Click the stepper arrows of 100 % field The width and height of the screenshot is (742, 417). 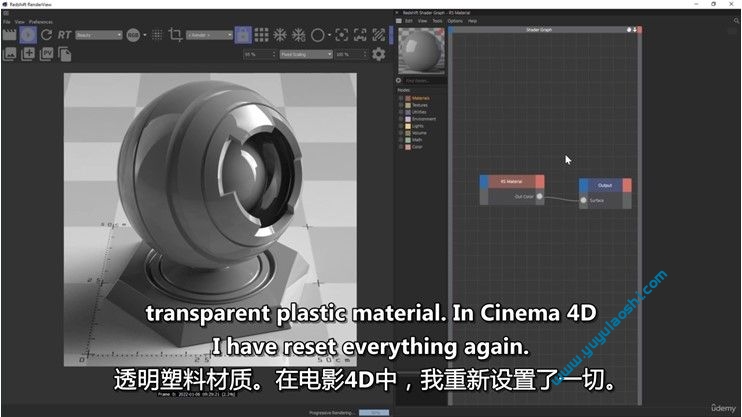click(365, 54)
